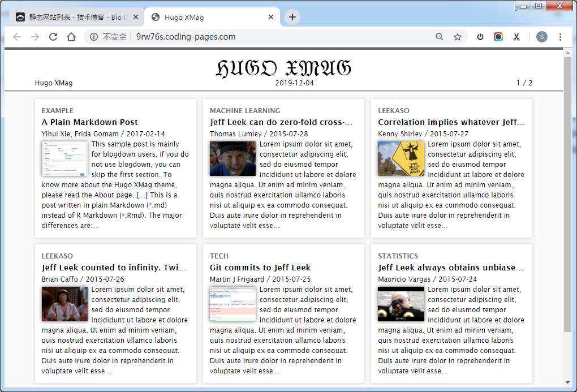Image resolution: width=577 pixels, height=392 pixels.
Task: Click the yellow wizard road sign thumbnail
Action: pyautogui.click(x=401, y=158)
